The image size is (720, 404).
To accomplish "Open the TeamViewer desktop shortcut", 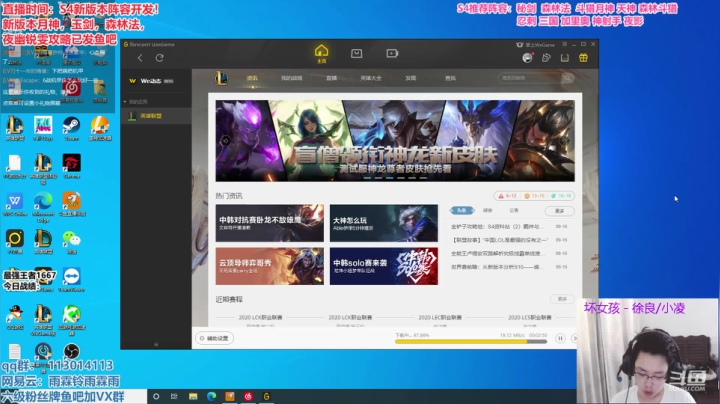I will pos(72,280).
